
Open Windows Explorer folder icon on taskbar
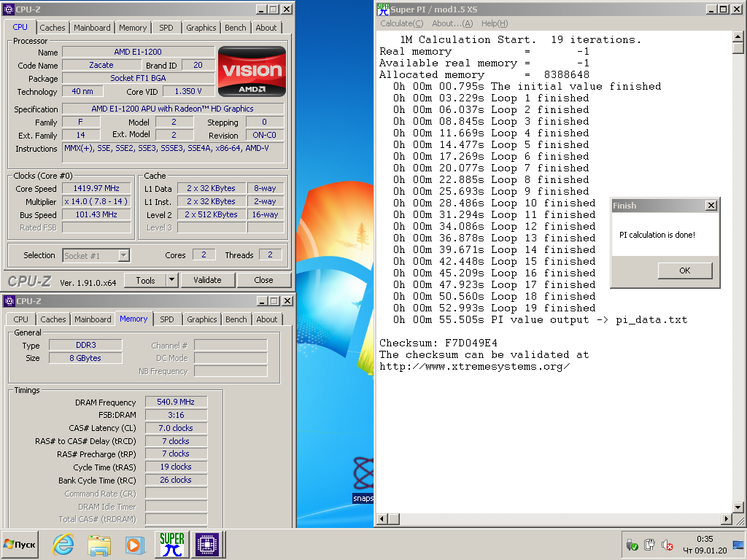click(99, 545)
